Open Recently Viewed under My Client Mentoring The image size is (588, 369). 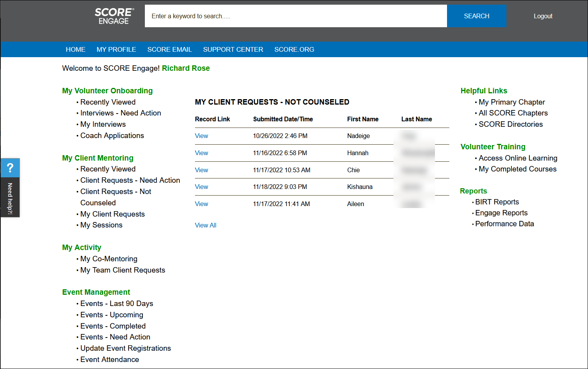108,169
